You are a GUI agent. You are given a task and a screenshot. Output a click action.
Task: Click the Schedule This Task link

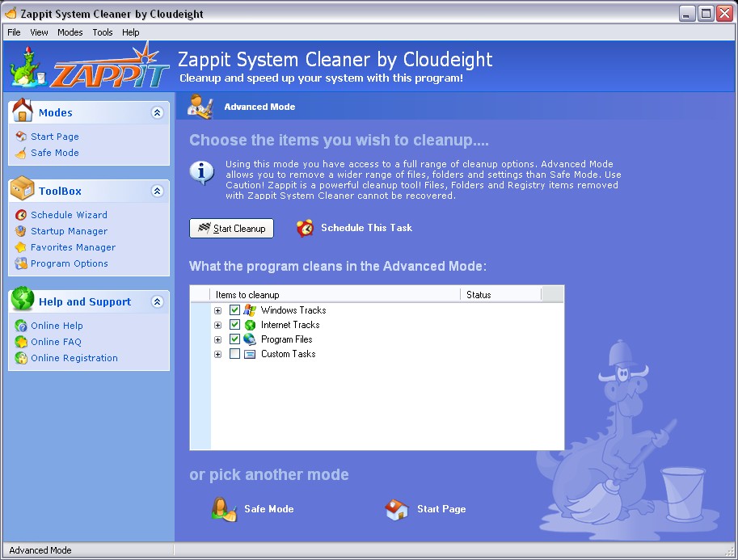click(x=366, y=228)
